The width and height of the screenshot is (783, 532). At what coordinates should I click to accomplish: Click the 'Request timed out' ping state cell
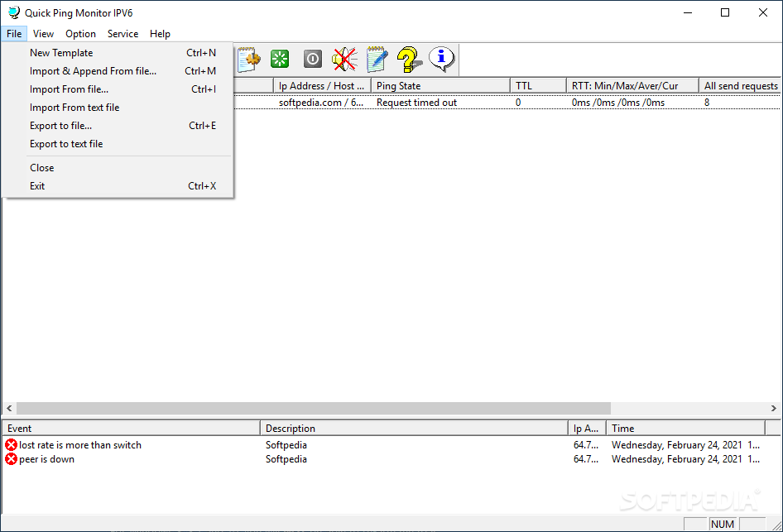pos(416,102)
